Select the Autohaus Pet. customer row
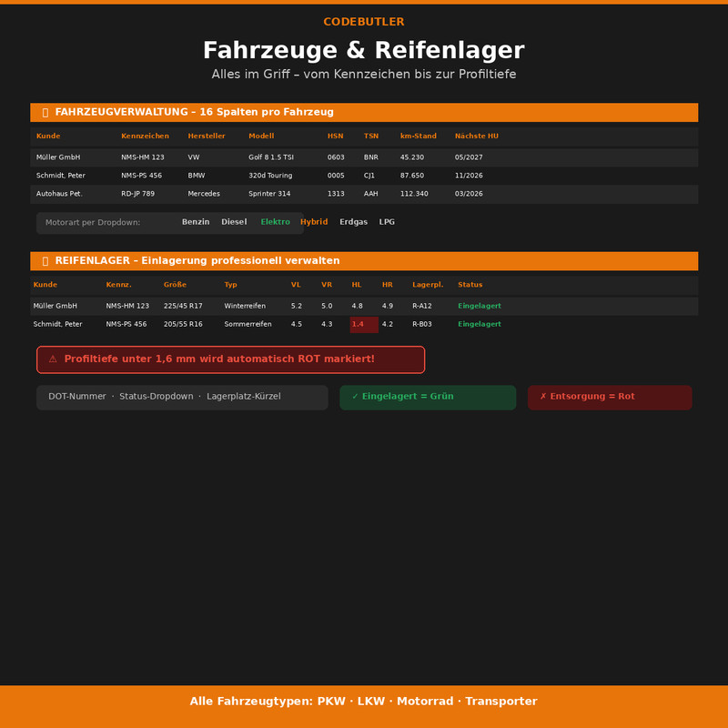The height and width of the screenshot is (728, 728). click(x=364, y=194)
